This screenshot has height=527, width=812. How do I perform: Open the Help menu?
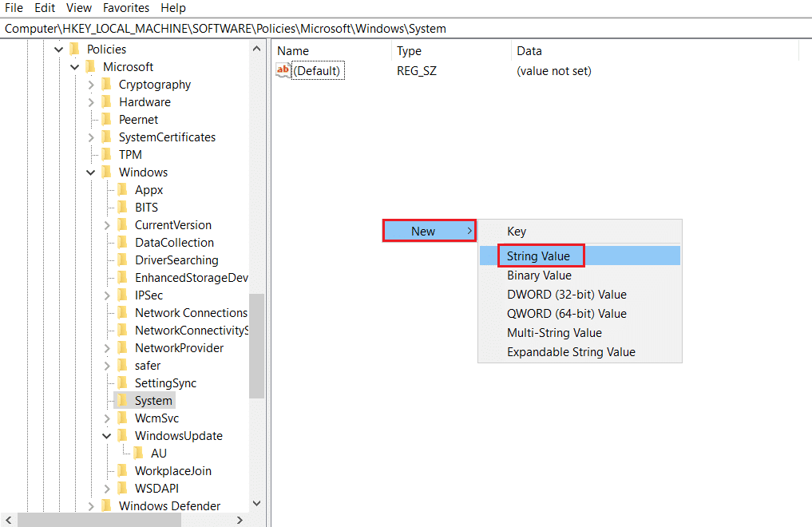pos(173,8)
